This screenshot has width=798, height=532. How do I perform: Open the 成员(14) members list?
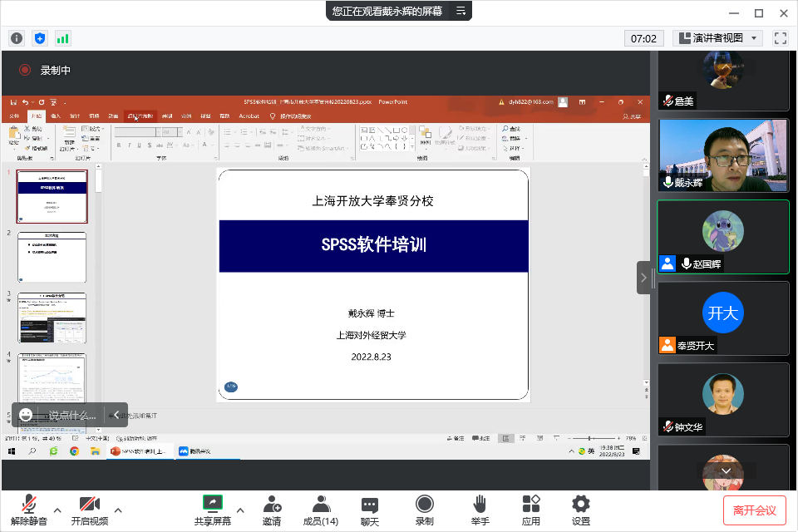pyautogui.click(x=321, y=510)
